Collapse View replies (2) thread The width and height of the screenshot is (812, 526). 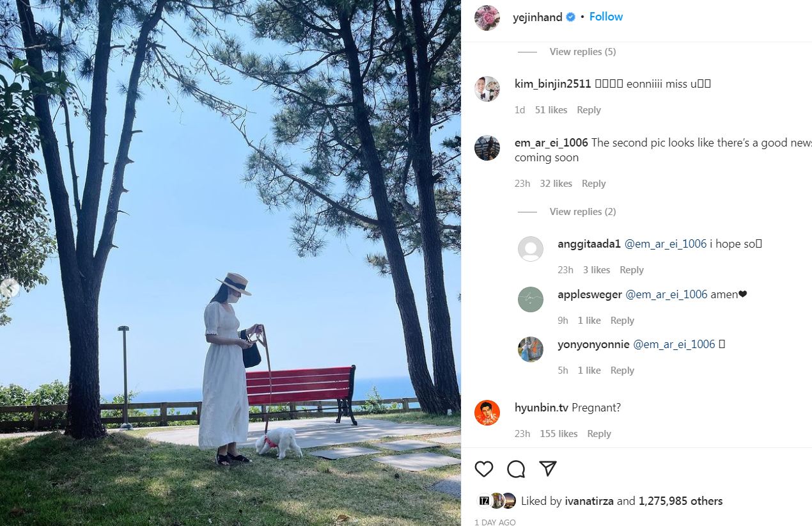[582, 212]
